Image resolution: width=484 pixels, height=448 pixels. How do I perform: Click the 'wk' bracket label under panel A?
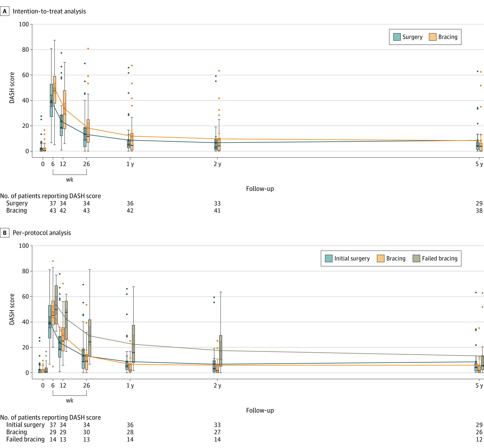click(x=70, y=180)
